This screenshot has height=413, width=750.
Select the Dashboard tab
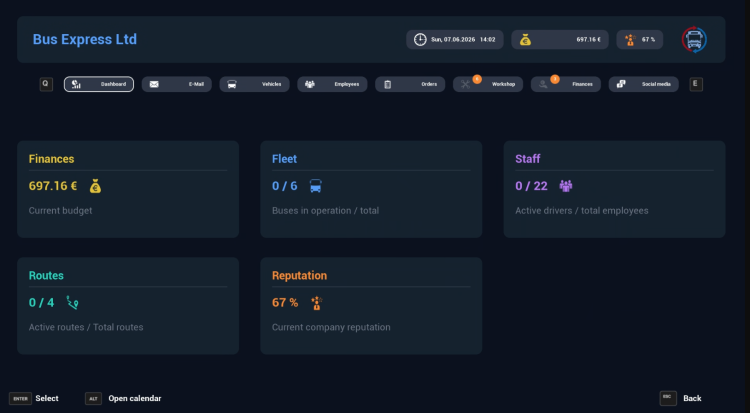(99, 85)
